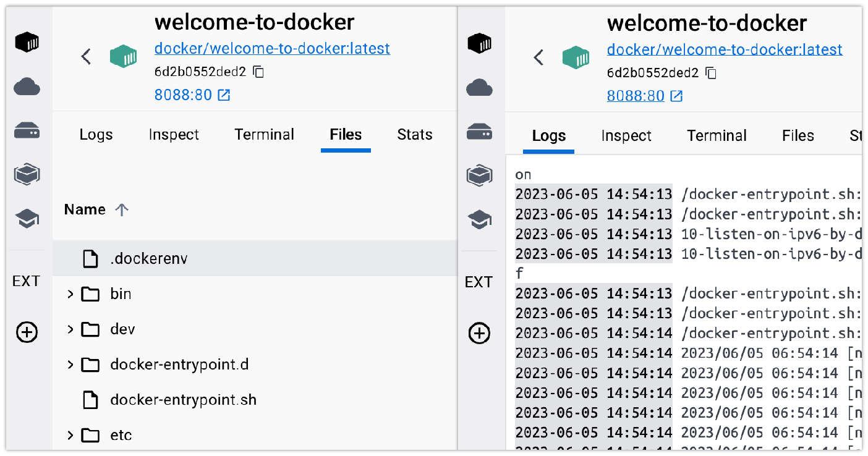Copy container ID 6d2b0552ded2 in left window
This screenshot has height=456, width=868.
[259, 72]
